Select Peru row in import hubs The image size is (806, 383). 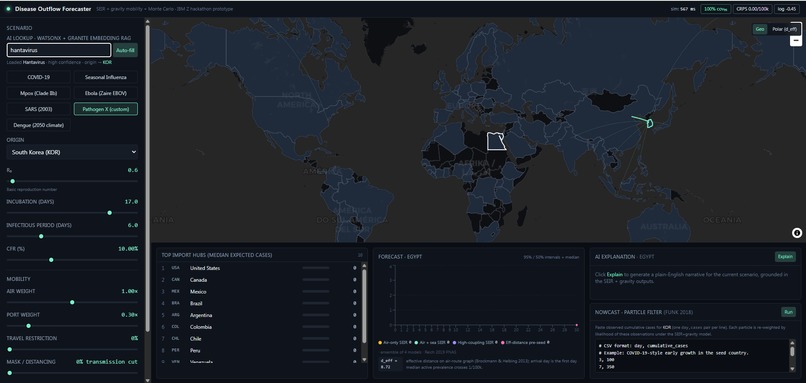259,351
